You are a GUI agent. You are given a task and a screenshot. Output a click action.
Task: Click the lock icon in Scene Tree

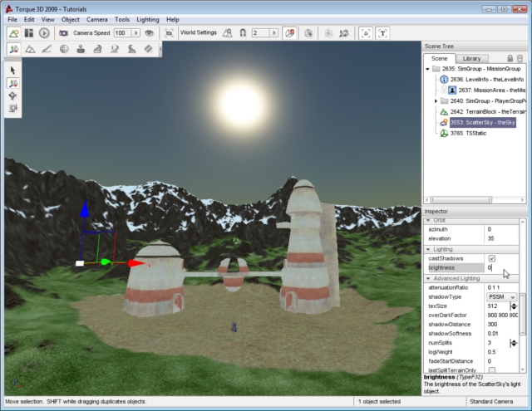pos(510,59)
